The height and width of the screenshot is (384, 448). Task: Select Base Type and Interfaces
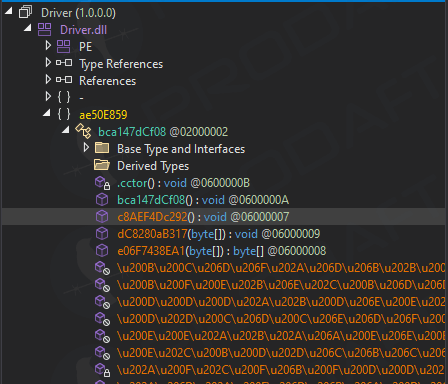coord(181,149)
